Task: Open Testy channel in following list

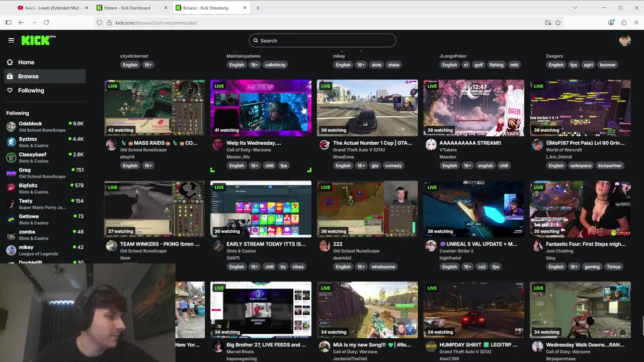Action: click(x=45, y=204)
